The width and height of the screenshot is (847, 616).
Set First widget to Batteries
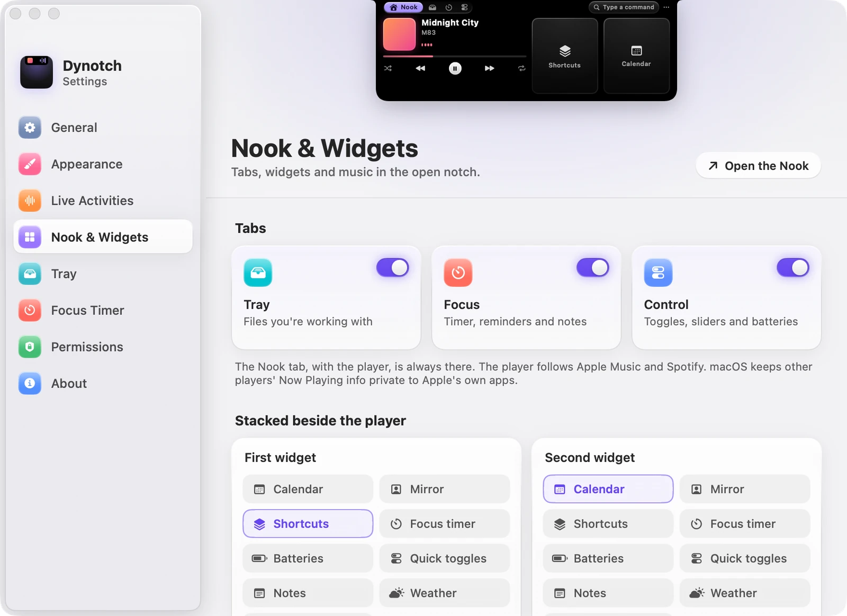(x=308, y=558)
